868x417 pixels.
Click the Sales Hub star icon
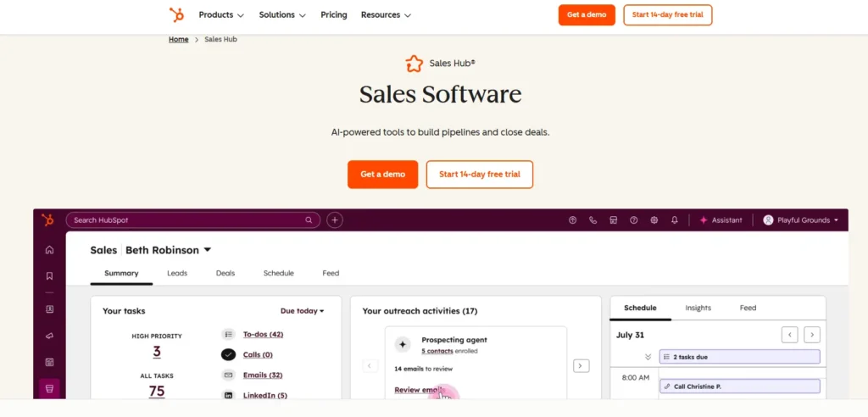414,64
